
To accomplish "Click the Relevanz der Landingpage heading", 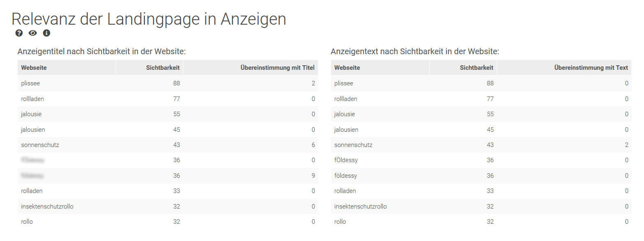I will [x=149, y=19].
